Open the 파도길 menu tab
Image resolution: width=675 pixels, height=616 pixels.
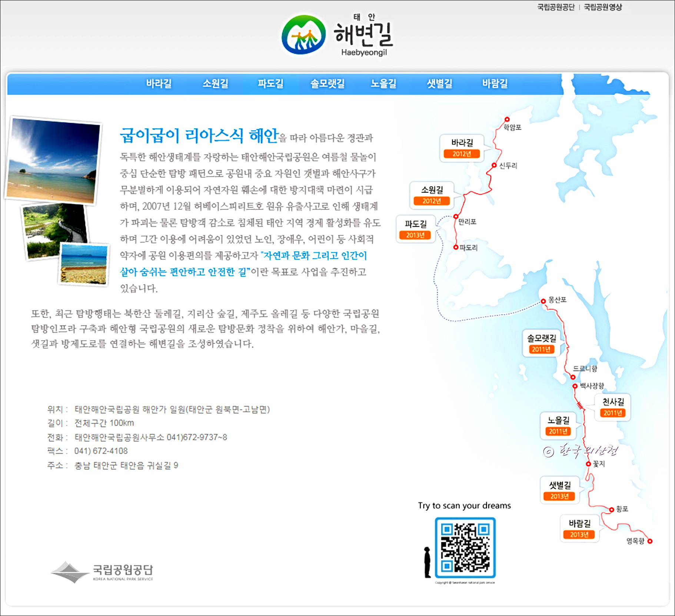click(x=271, y=84)
